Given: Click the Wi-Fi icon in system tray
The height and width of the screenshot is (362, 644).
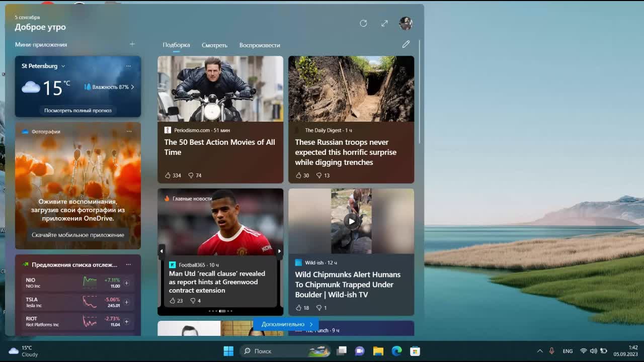Looking at the screenshot, I should coord(584,351).
